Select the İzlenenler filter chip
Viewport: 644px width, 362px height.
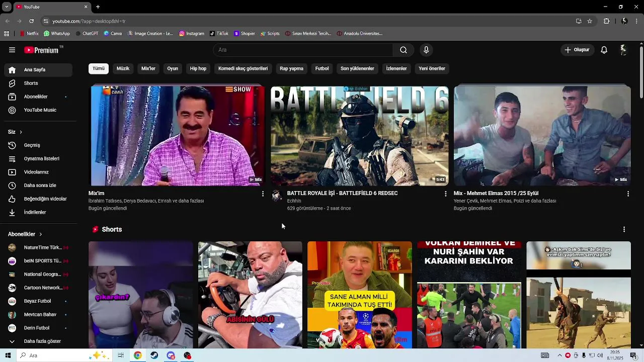pyautogui.click(x=396, y=68)
